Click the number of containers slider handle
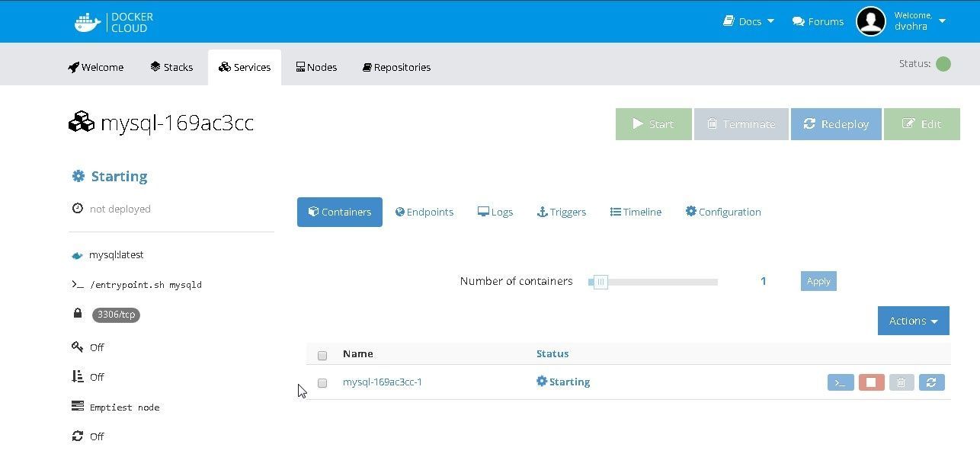This screenshot has height=457, width=980. click(x=600, y=282)
